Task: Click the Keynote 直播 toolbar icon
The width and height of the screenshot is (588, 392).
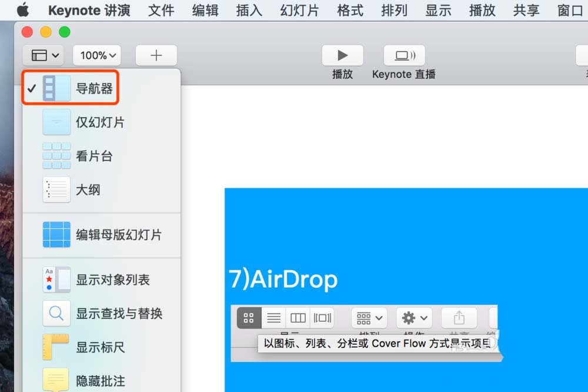Action: tap(405, 55)
